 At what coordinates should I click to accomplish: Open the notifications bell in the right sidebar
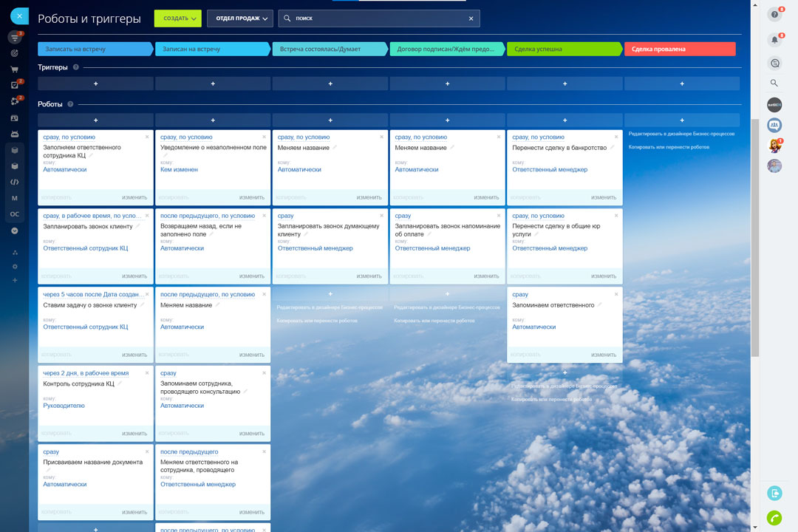pyautogui.click(x=774, y=39)
